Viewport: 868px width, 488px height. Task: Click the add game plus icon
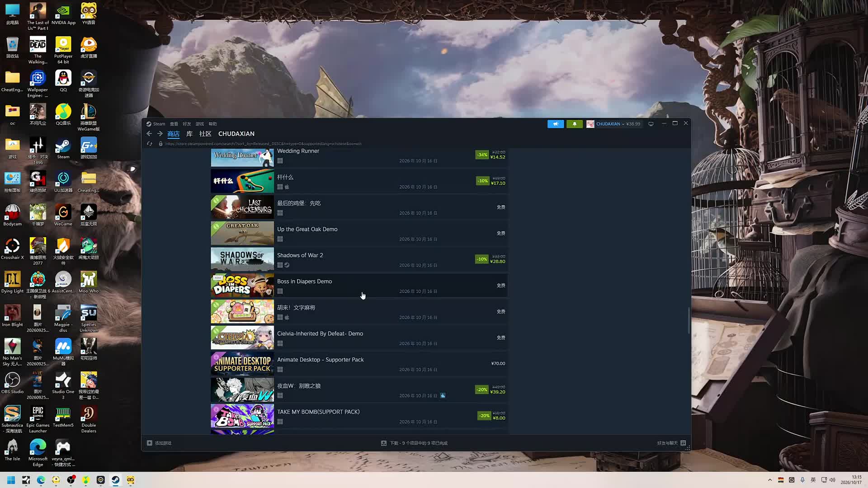pyautogui.click(x=150, y=443)
